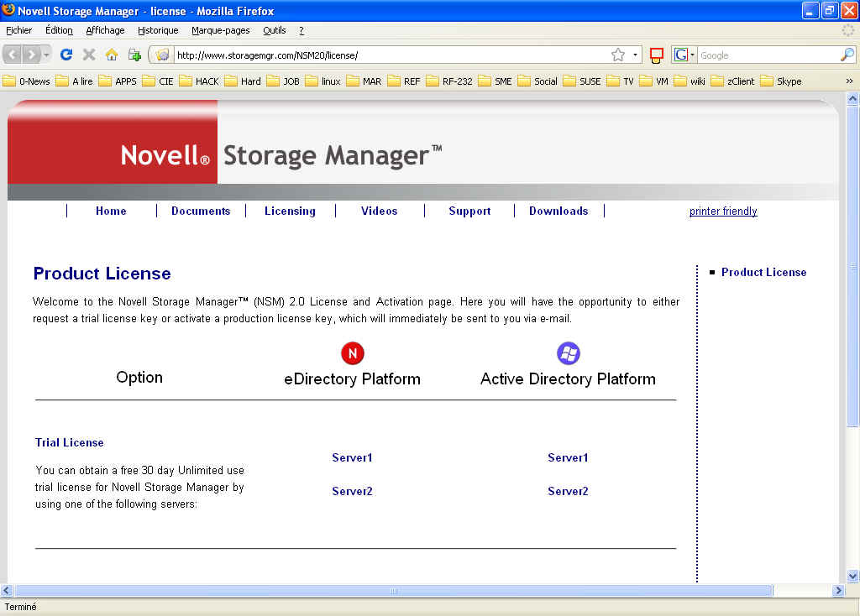Open the Social bookmark folder
The width and height of the screenshot is (860, 616).
[537, 81]
